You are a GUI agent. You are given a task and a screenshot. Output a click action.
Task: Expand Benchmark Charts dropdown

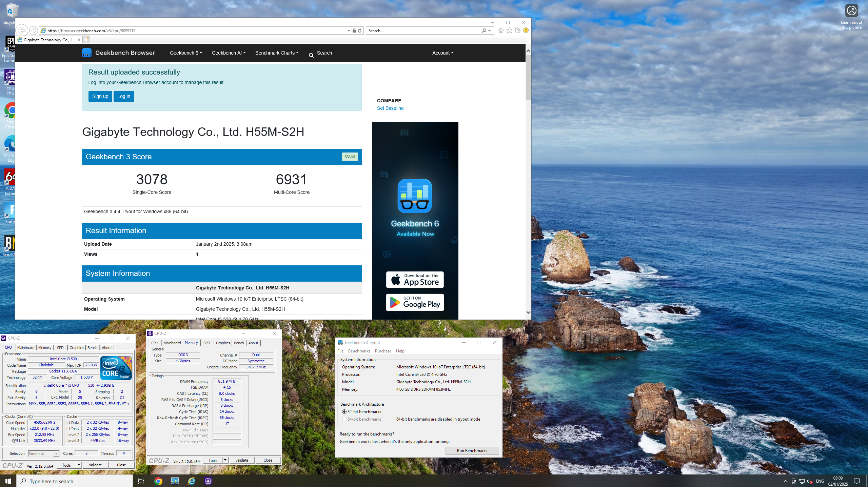coord(277,53)
